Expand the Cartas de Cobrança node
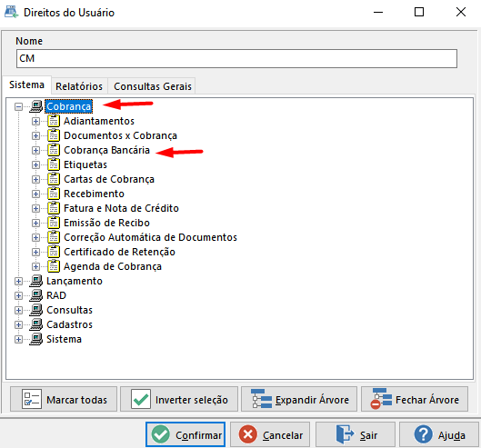 click(35, 179)
